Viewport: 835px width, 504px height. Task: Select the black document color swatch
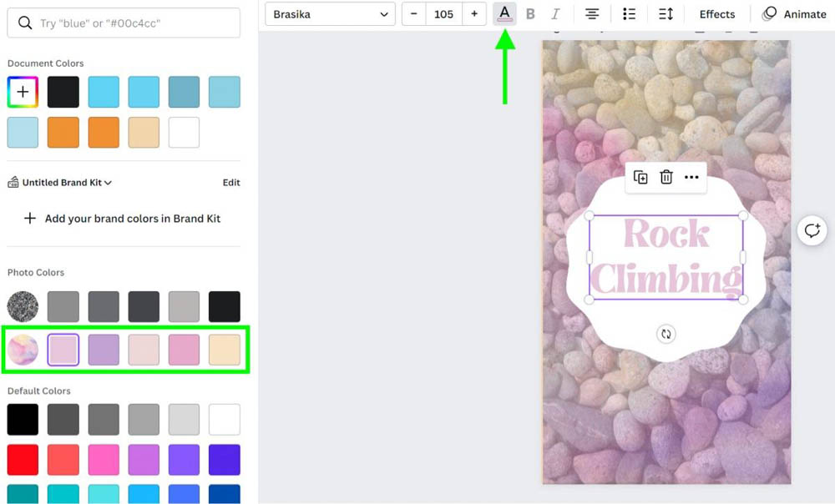(63, 92)
